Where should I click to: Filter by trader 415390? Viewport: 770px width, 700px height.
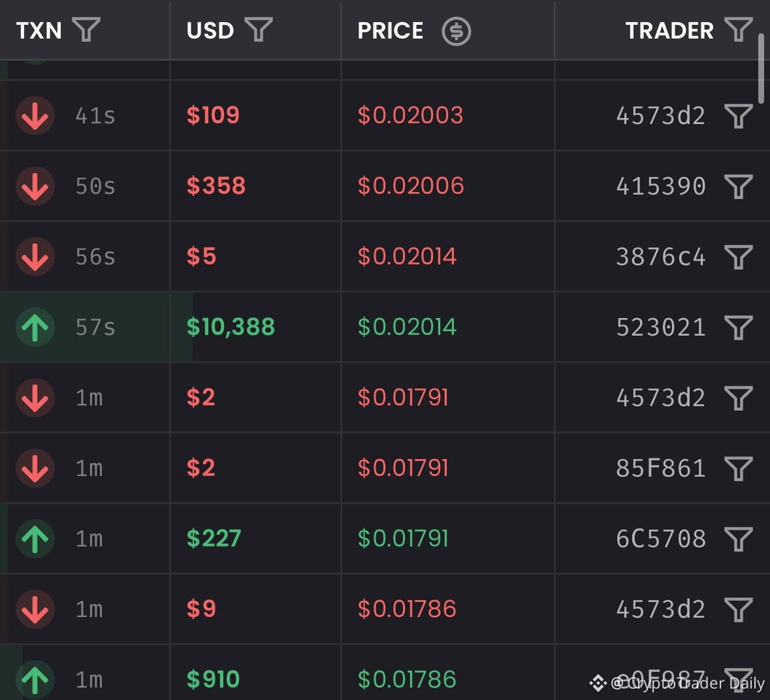[x=739, y=187]
